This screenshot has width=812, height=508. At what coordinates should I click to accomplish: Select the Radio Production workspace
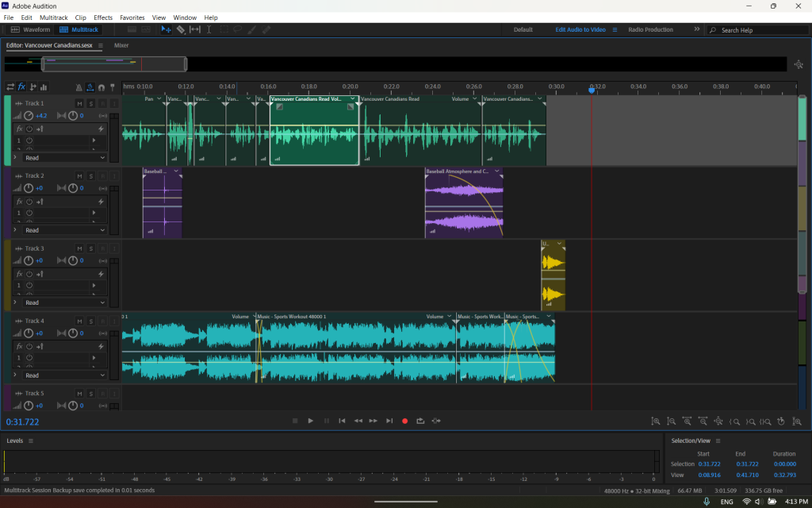[x=650, y=29]
